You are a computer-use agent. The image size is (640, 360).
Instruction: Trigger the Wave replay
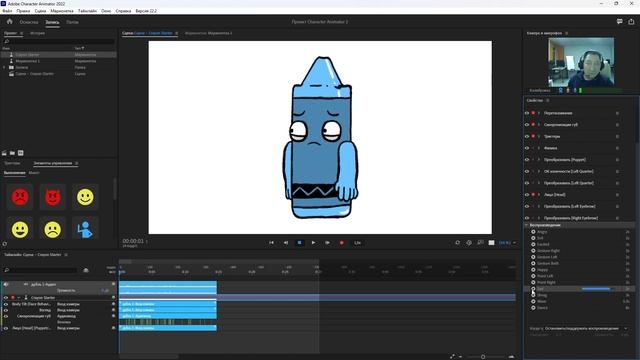533,302
